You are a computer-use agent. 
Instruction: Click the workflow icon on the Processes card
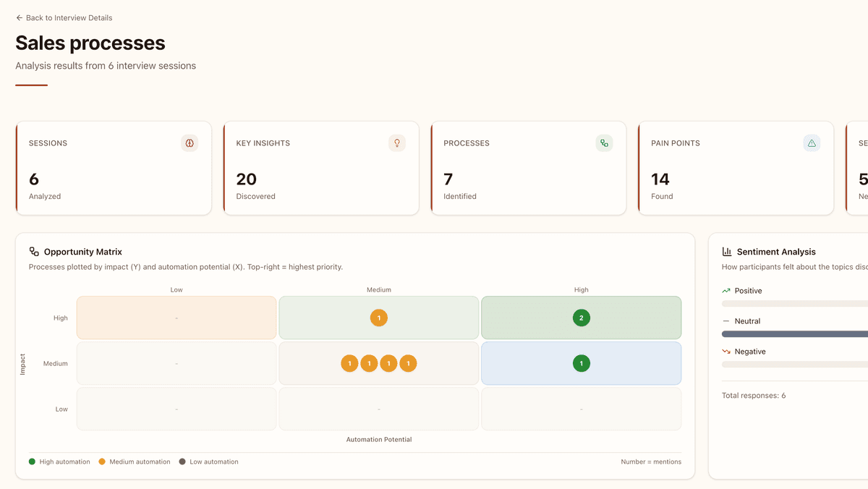pyautogui.click(x=604, y=143)
